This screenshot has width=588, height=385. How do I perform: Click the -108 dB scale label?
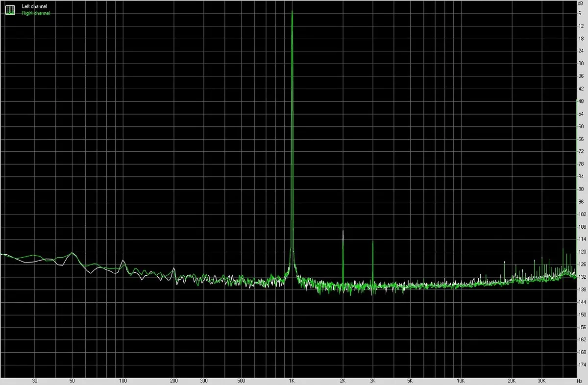point(582,227)
